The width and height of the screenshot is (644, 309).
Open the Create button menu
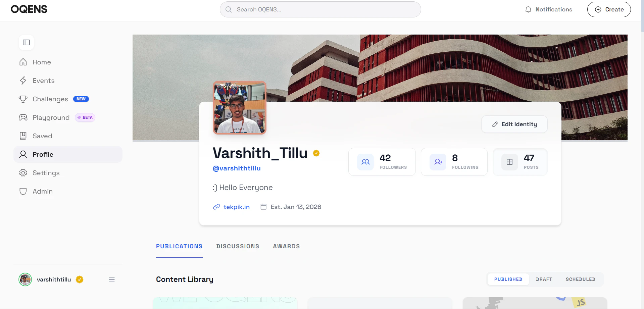(x=609, y=9)
